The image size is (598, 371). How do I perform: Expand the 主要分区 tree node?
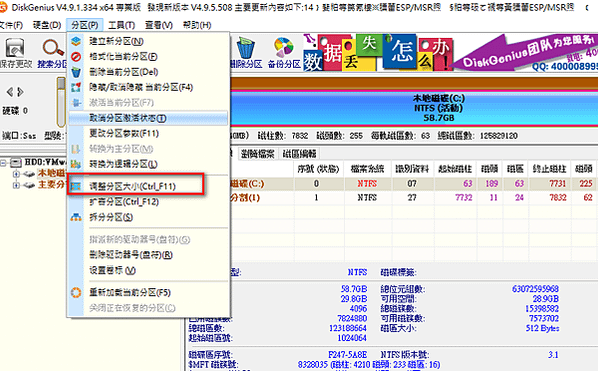point(16,185)
